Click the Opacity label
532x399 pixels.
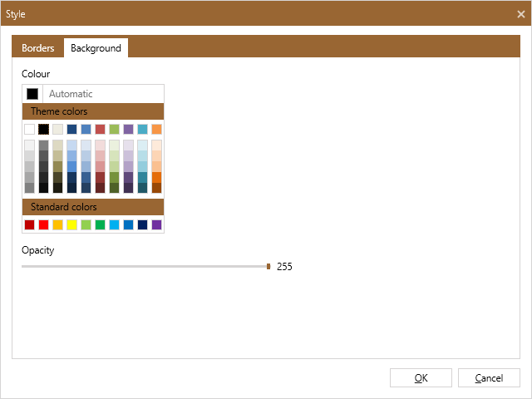click(37, 250)
